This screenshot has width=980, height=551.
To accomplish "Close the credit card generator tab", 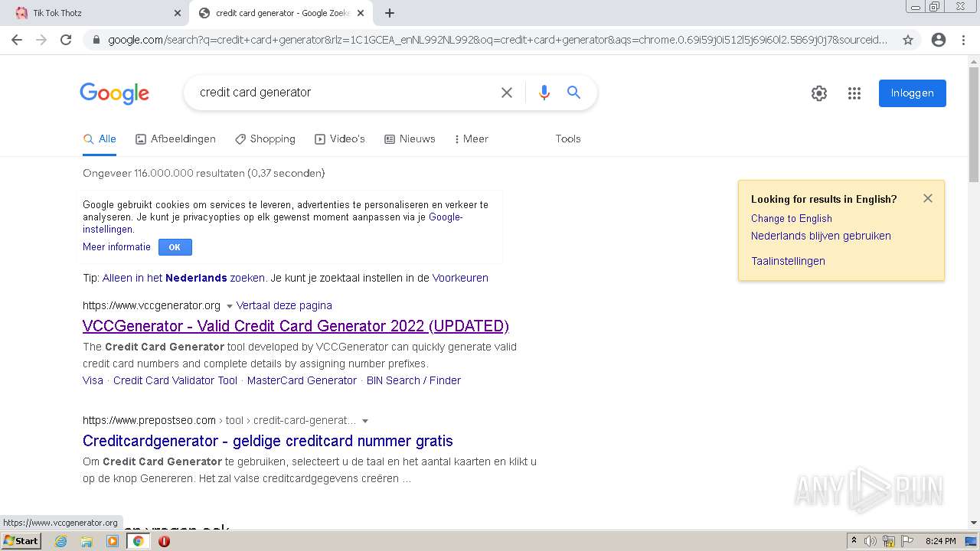I will click(x=361, y=13).
